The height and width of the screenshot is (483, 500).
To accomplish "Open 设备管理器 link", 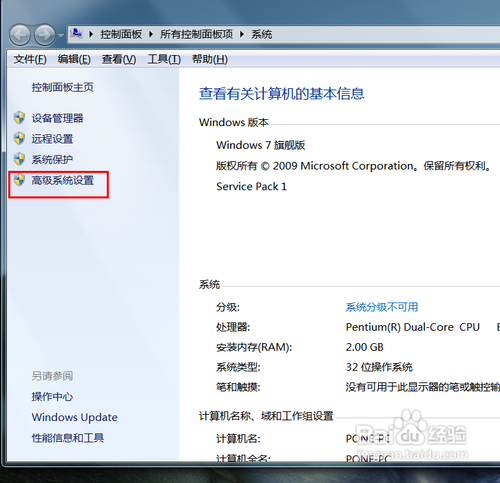I will 57,118.
